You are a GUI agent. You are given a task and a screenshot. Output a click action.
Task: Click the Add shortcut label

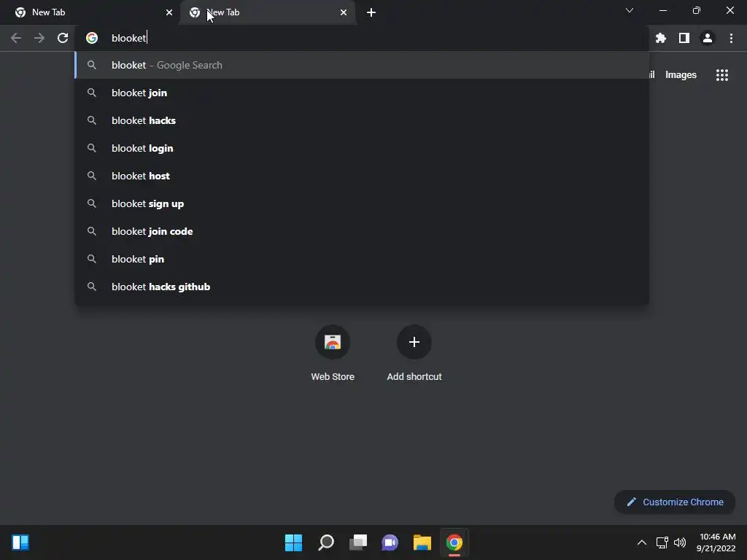(414, 377)
